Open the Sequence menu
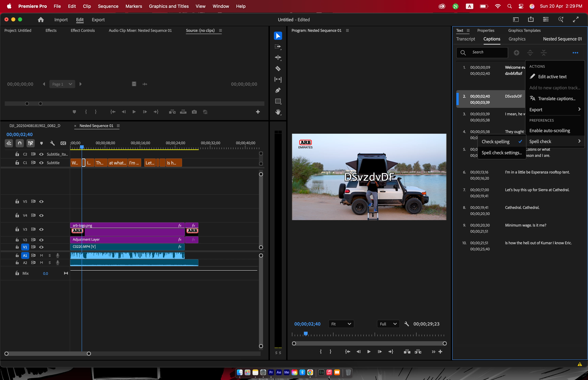This screenshot has width=588, height=380. click(x=108, y=6)
